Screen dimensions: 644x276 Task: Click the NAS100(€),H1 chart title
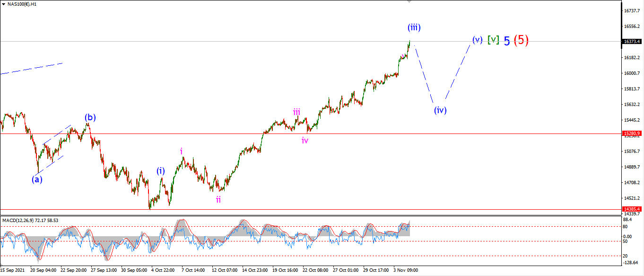point(23,4)
